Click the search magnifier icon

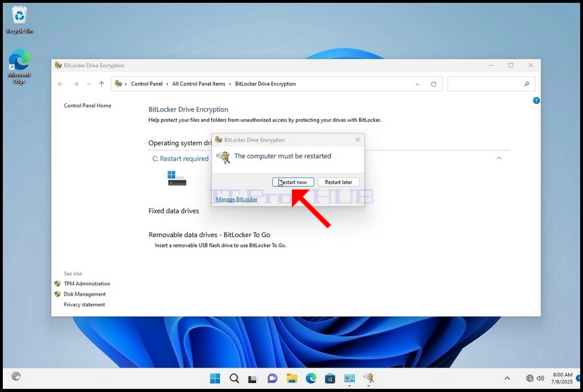tap(526, 84)
